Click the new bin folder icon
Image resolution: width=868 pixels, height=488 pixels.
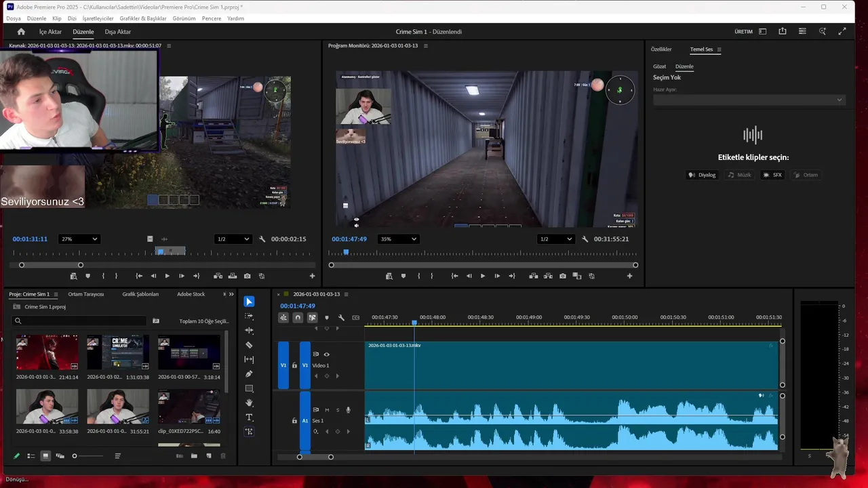(x=194, y=456)
